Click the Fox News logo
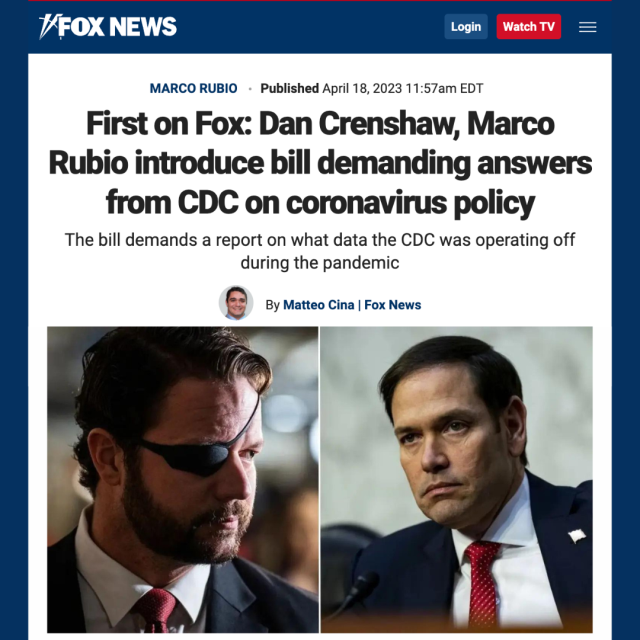The image size is (640, 640). point(108,27)
